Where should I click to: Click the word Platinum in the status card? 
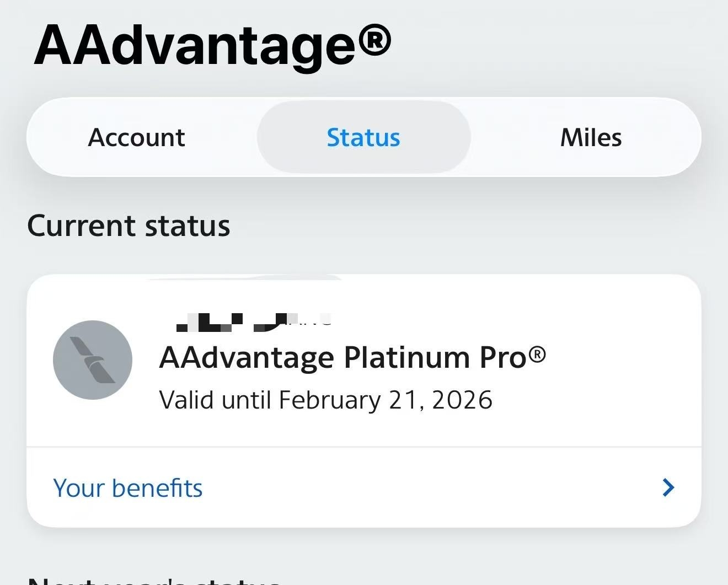pos(407,358)
